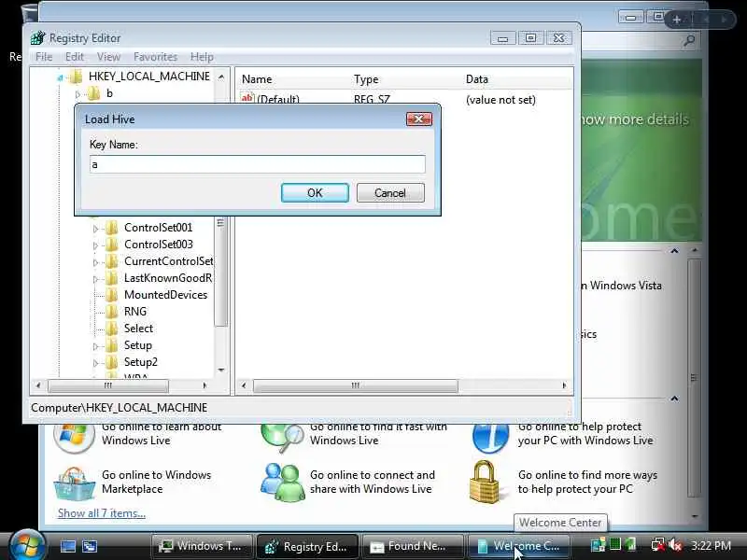The height and width of the screenshot is (560, 747).
Task: Click the muted volume tray icon
Action: [x=674, y=545]
